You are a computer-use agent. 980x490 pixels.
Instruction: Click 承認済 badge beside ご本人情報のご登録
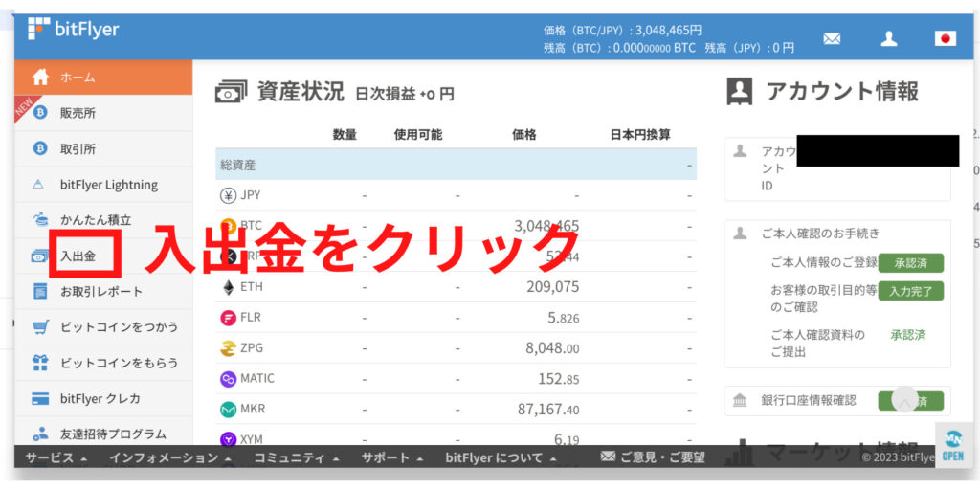(911, 263)
